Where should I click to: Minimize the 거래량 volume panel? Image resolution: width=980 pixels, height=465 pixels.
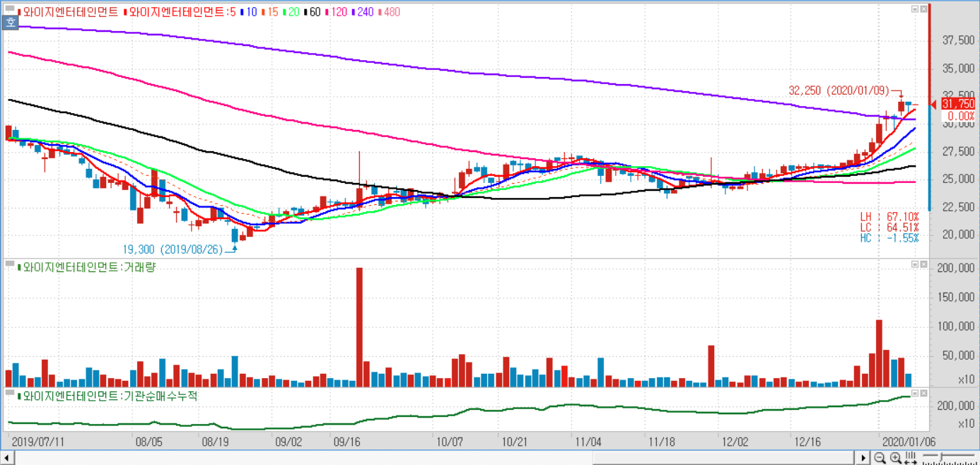(915, 264)
